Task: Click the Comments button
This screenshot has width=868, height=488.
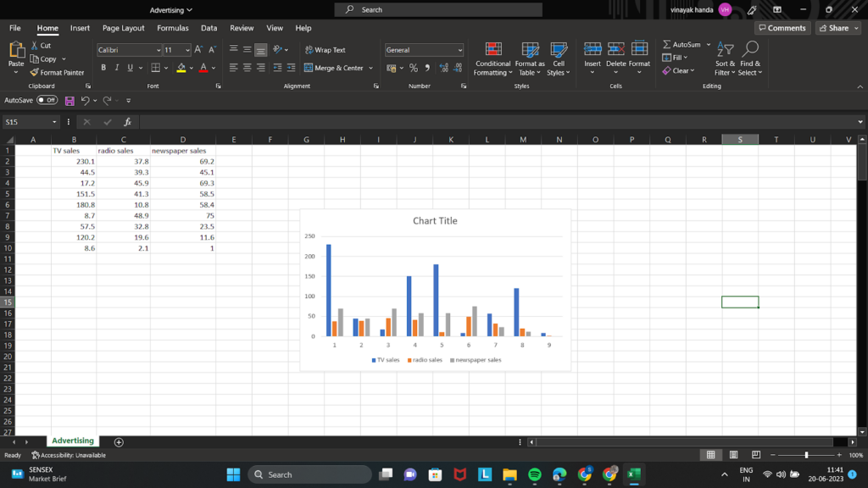Action: 782,28
